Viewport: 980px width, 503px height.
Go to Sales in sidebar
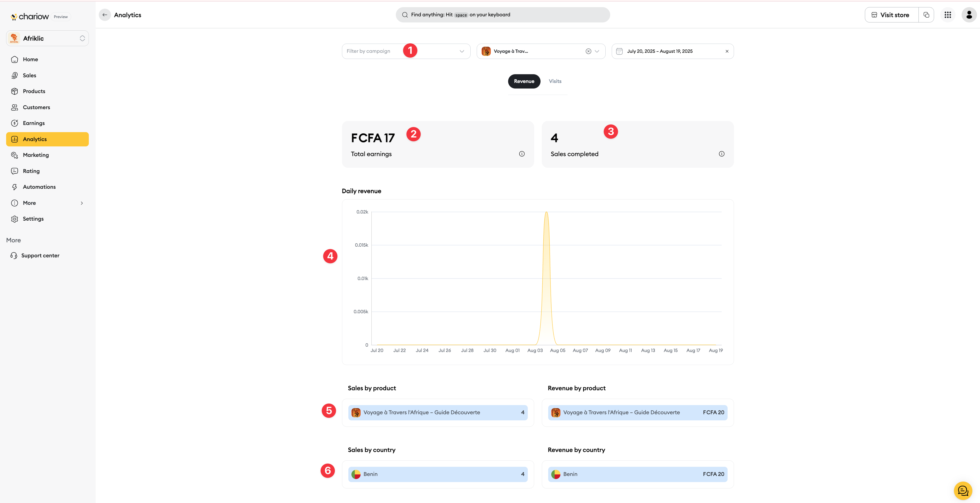point(47,75)
